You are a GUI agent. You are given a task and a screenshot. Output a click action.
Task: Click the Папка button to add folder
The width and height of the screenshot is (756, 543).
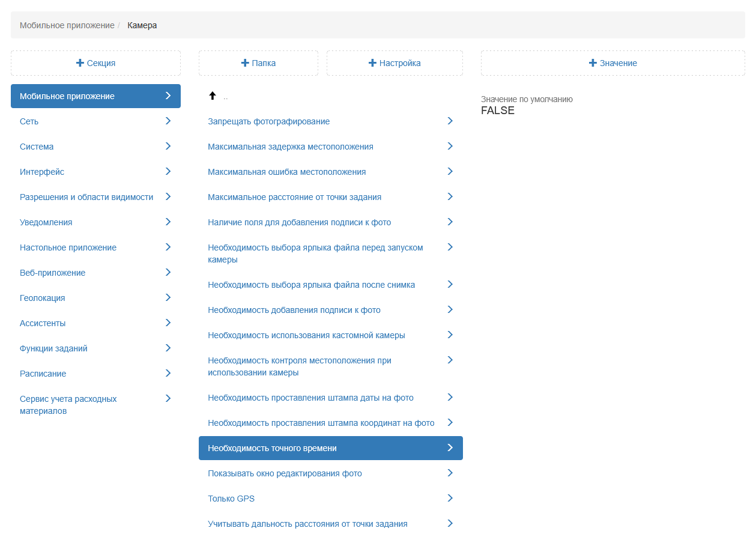(258, 63)
